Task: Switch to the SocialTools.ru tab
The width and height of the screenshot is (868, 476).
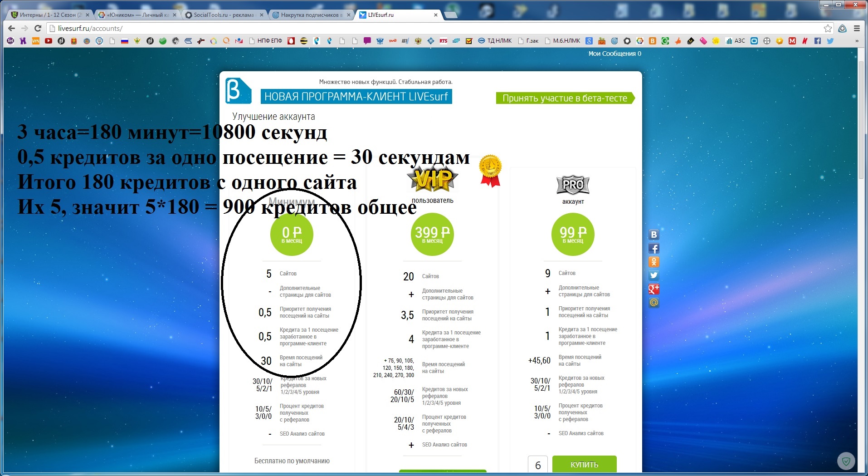Action: (225, 15)
